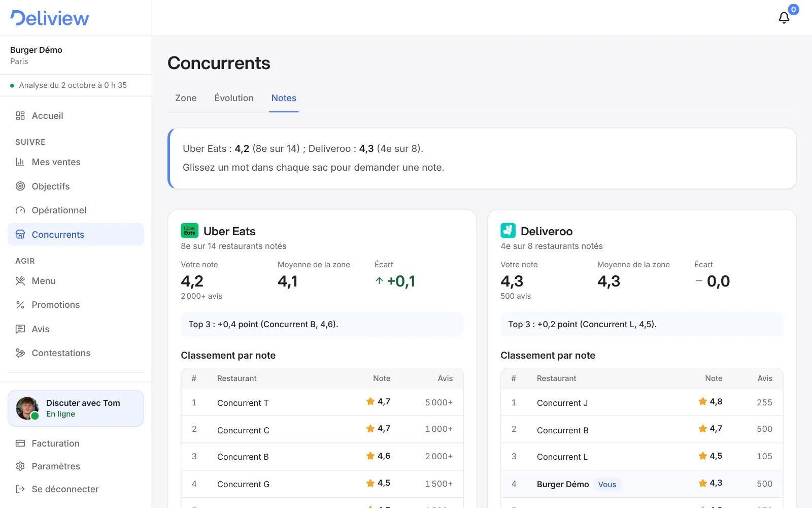The image size is (812, 508).
Task: Click Uber Eats Note column header
Action: (x=382, y=378)
